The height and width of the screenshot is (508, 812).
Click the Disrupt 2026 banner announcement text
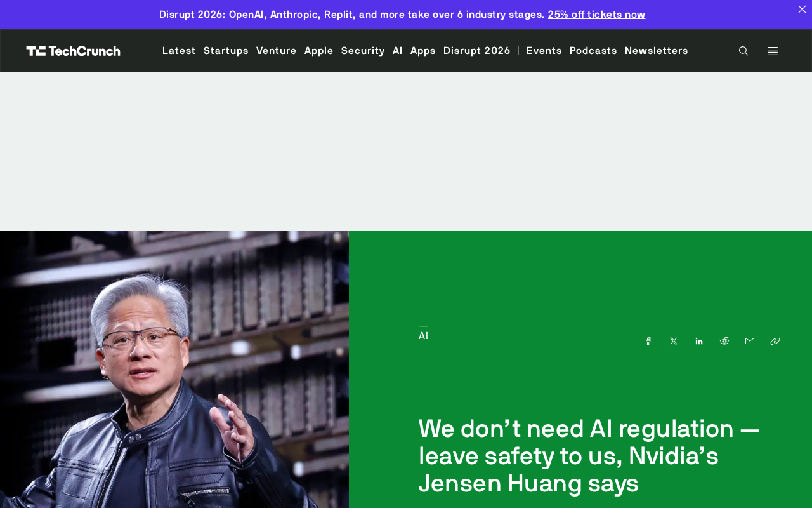tap(352, 15)
